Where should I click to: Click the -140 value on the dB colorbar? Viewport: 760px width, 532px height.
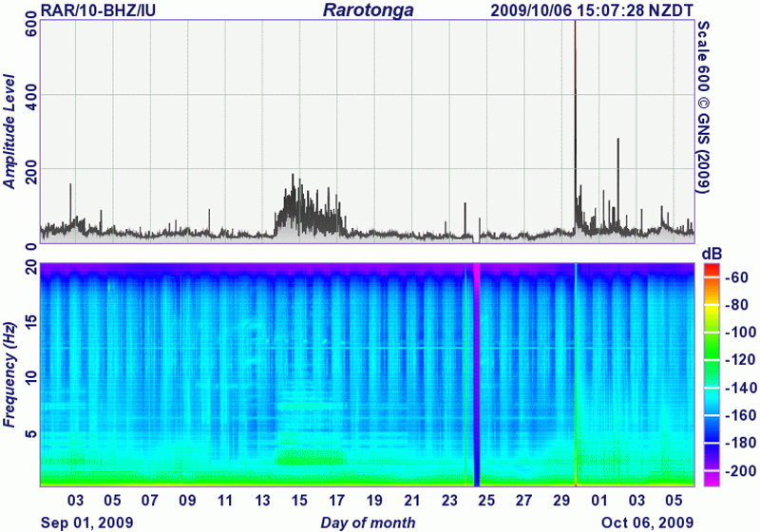741,388
